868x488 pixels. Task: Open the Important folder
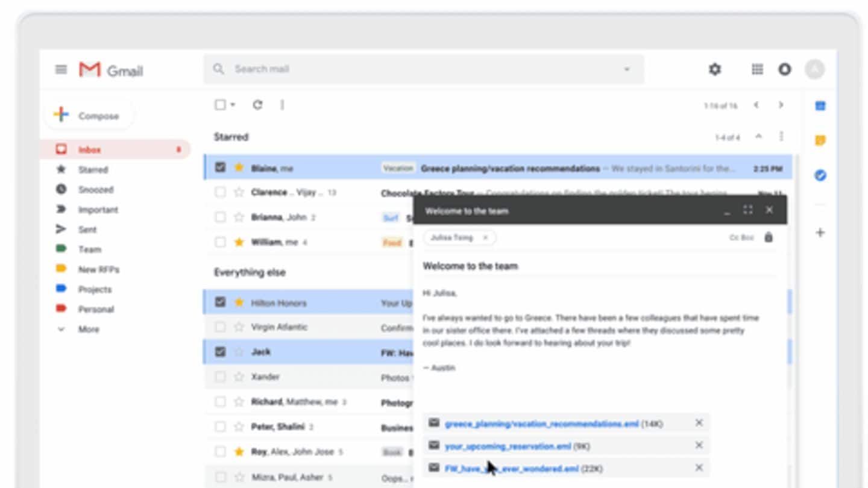[98, 209]
